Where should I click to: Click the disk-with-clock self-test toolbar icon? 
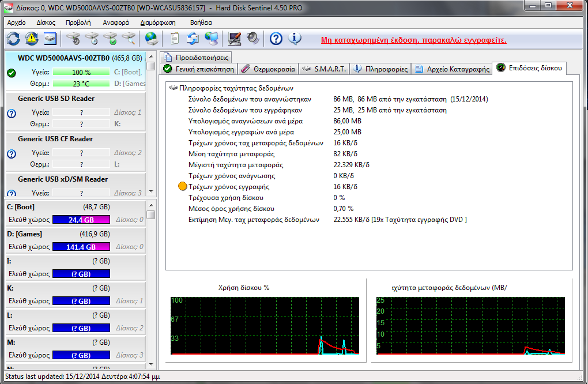(92, 38)
